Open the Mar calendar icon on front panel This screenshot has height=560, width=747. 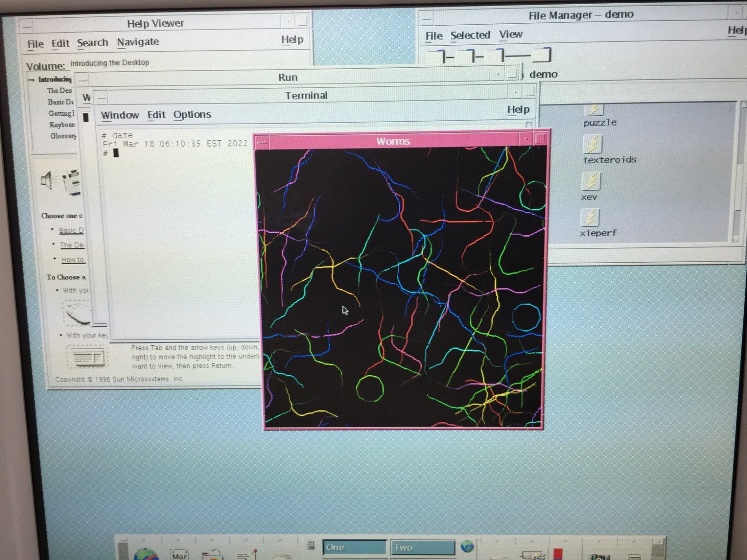179,554
